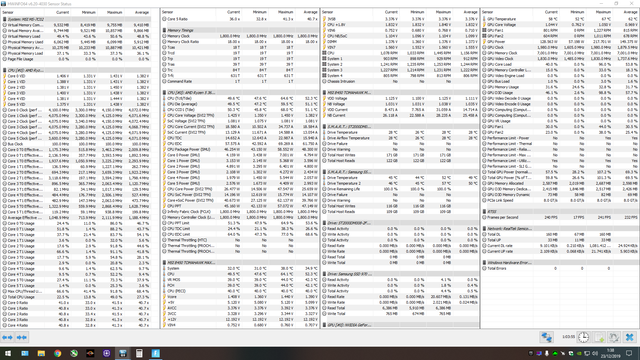The width and height of the screenshot is (640, 360).
Task: Click the NVIDIA tray icon
Action: [579, 353]
